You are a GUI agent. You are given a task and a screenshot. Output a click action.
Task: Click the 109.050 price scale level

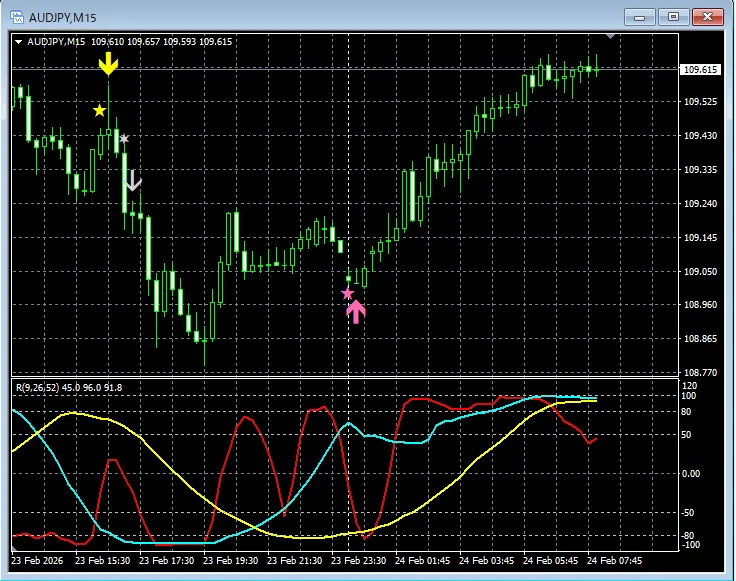tap(699, 271)
